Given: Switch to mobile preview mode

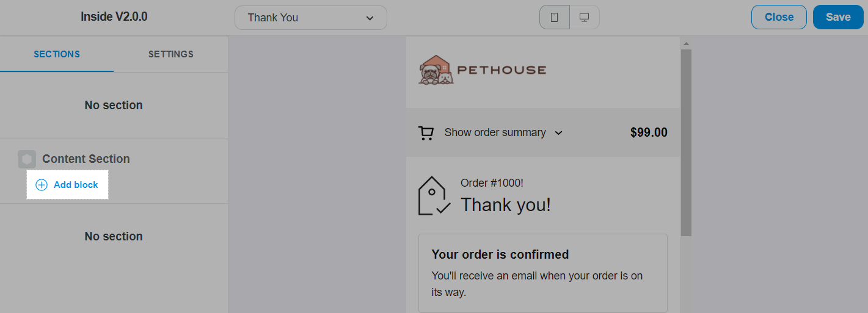Looking at the screenshot, I should 555,18.
